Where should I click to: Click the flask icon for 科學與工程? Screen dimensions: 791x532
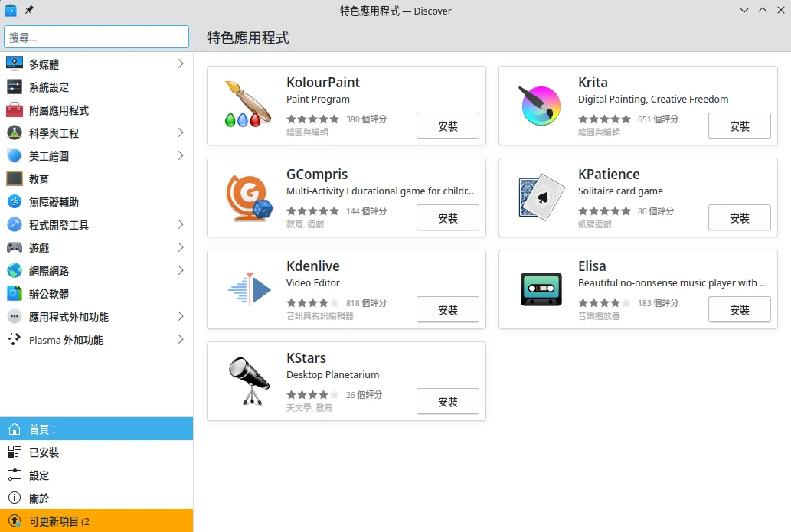click(15, 132)
